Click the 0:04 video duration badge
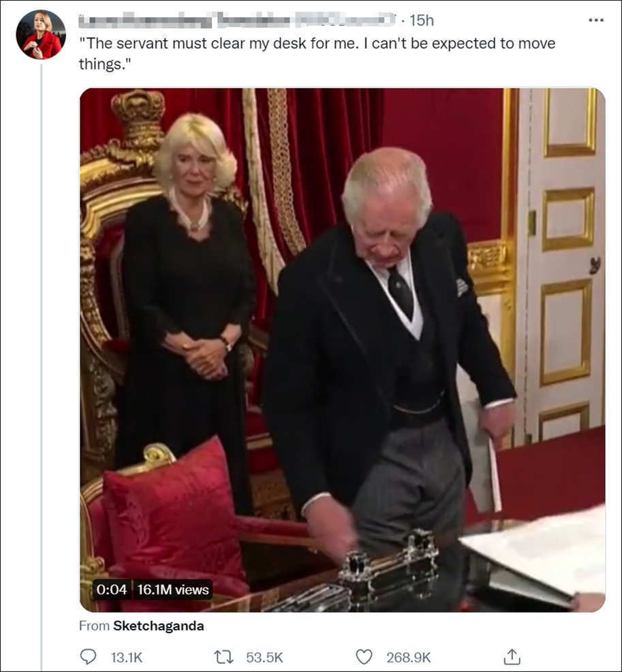Image resolution: width=622 pixels, height=672 pixels. point(112,590)
